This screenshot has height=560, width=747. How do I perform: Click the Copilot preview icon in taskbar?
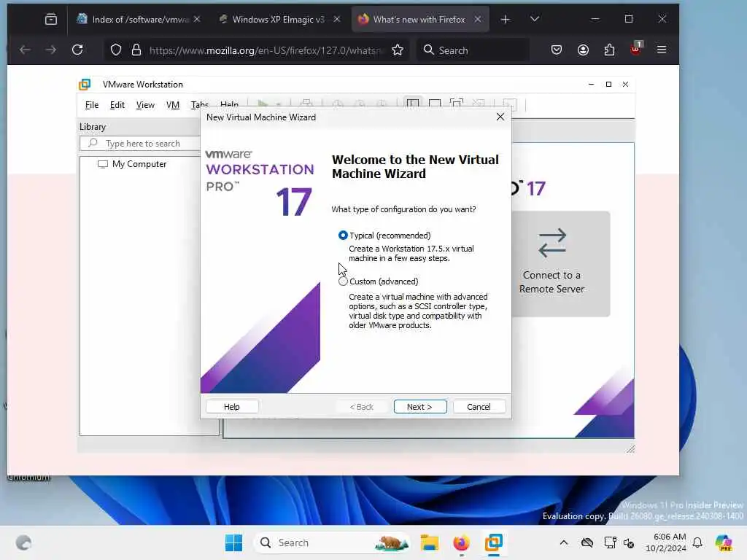(x=724, y=542)
